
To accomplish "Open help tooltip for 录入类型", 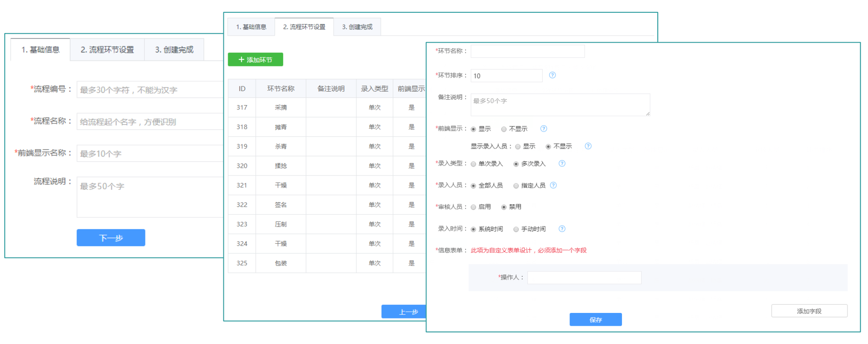I will pyautogui.click(x=562, y=163).
